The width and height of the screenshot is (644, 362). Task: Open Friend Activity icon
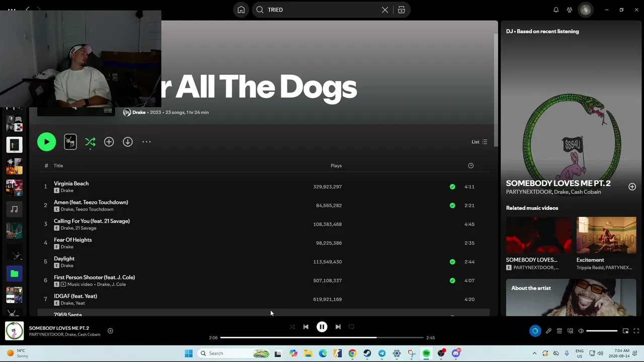click(x=570, y=10)
